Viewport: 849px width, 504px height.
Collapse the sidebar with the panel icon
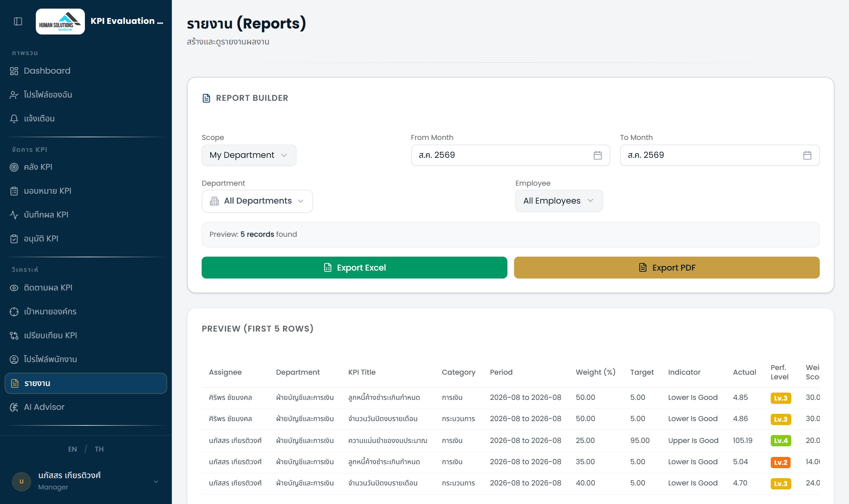point(18,22)
